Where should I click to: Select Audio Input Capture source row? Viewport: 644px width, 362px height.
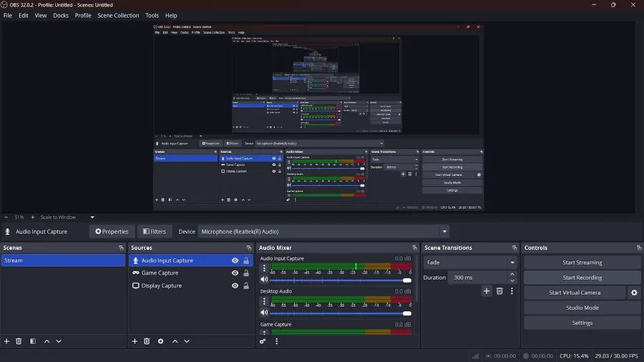click(190, 260)
